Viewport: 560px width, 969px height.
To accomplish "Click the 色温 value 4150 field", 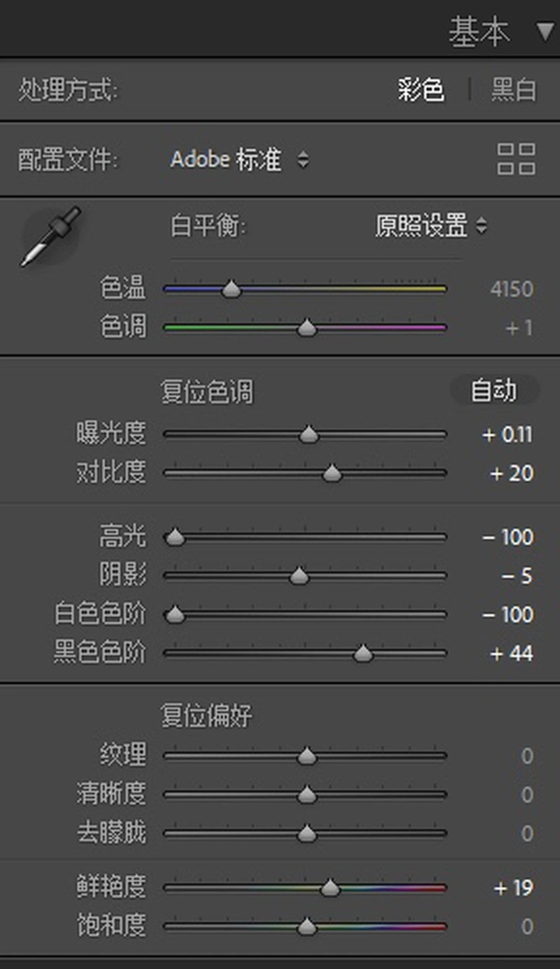I will coord(512,289).
